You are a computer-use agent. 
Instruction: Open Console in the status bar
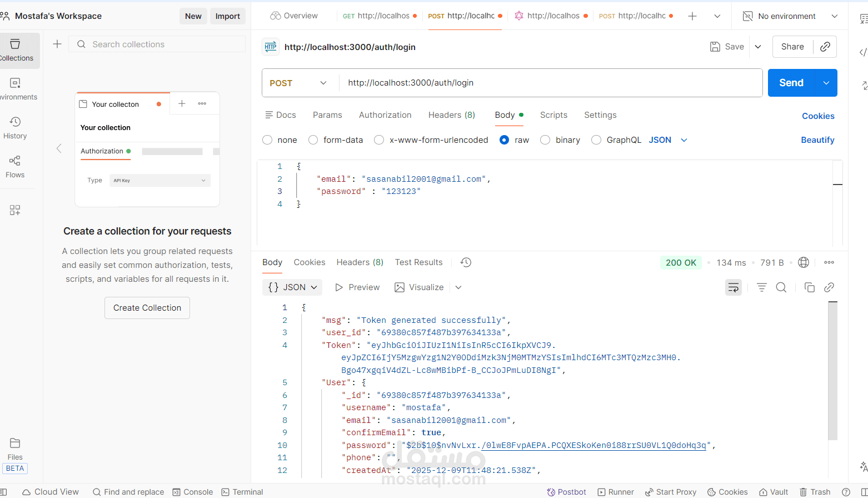(193, 492)
